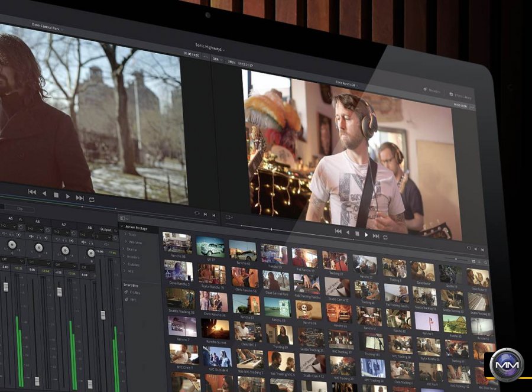Collapse the Action Footage bin

[x=122, y=226]
